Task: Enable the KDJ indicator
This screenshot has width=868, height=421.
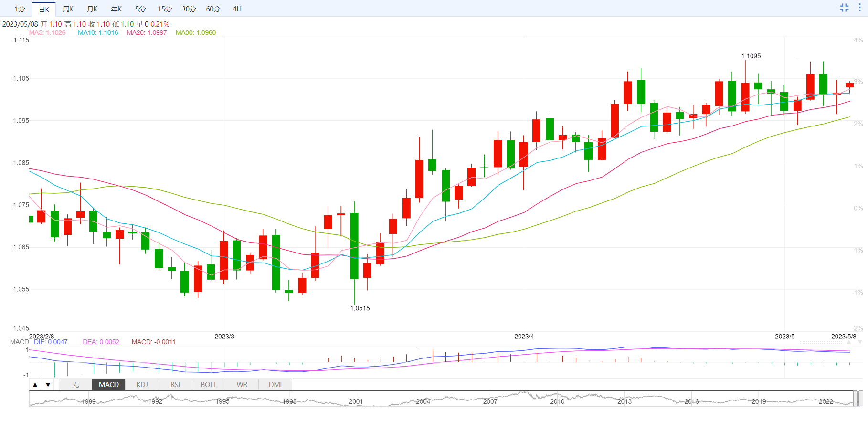Action: pos(142,385)
